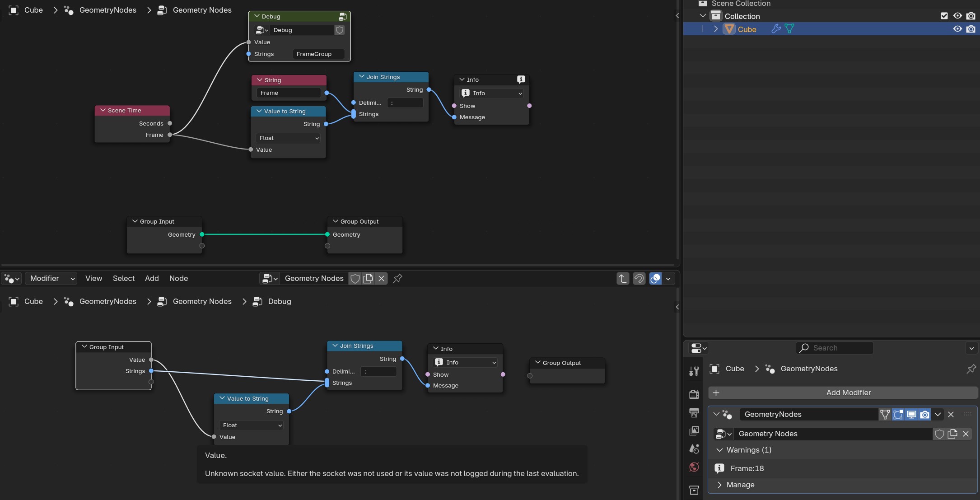Open Info severity dropdown in upper Info node
This screenshot has width=980, height=500.
point(491,93)
